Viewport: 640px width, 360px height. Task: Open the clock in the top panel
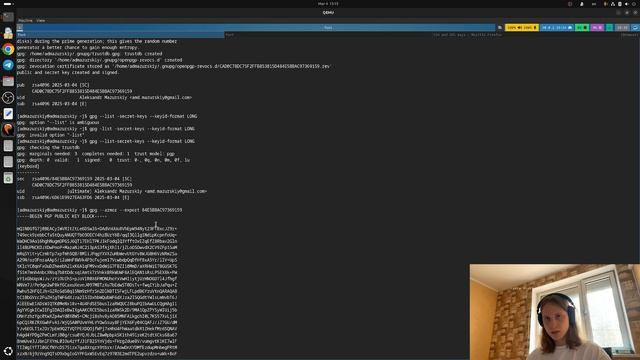(328, 4)
